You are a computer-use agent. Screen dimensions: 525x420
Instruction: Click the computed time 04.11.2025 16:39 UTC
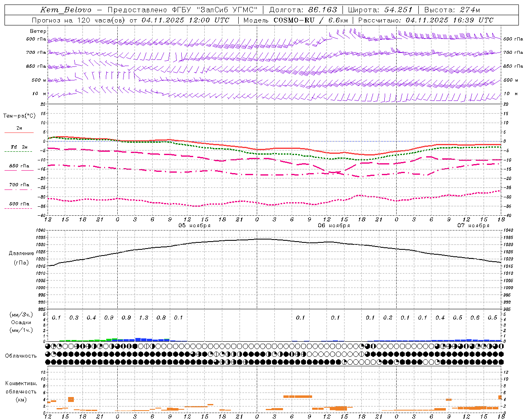pyautogui.click(x=450, y=20)
